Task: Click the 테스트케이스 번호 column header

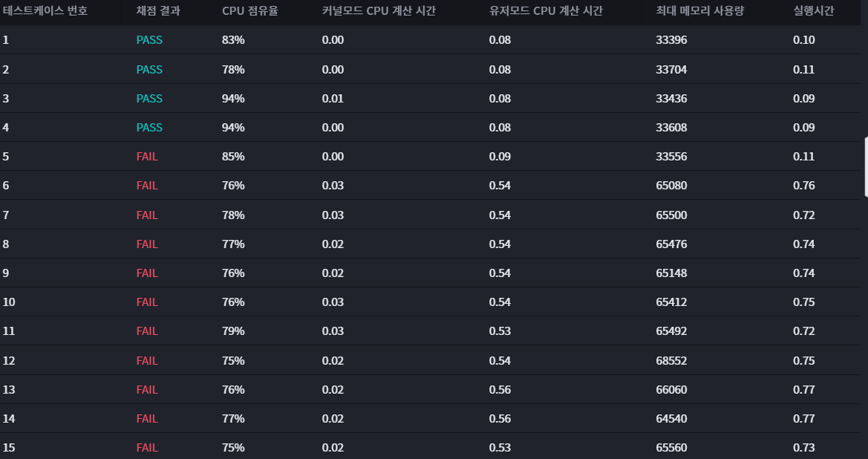Action: [45, 10]
